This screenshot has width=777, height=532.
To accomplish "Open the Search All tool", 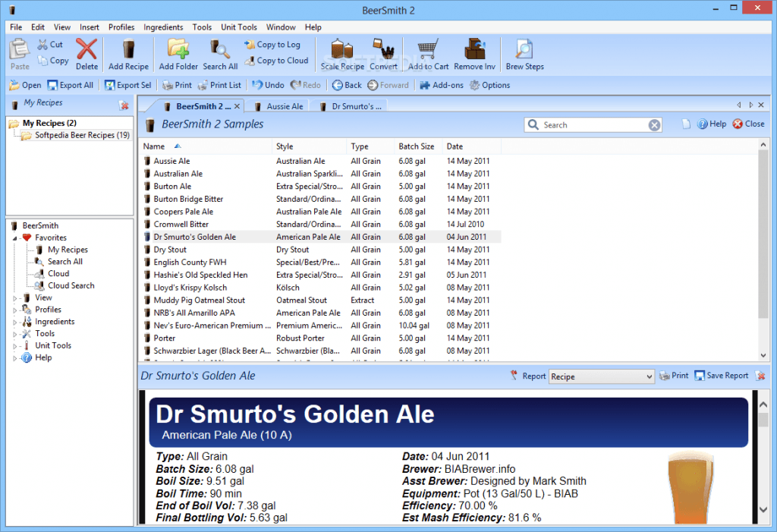I will pos(219,53).
